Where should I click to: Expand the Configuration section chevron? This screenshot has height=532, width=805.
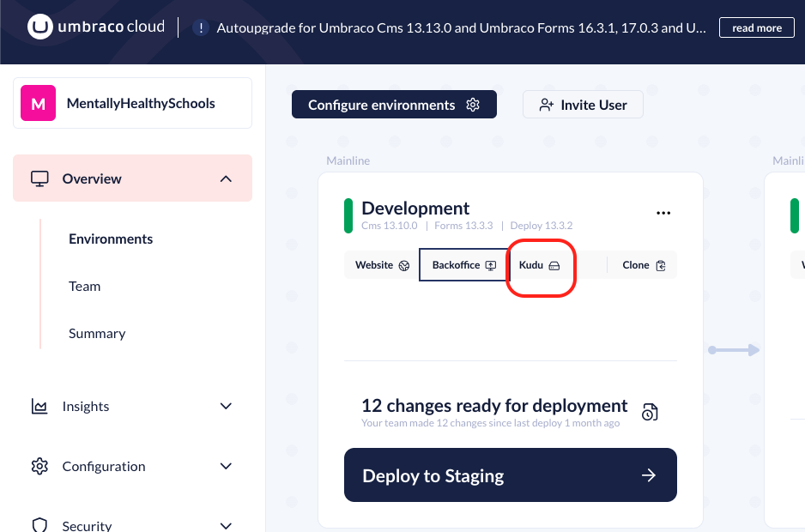click(226, 467)
